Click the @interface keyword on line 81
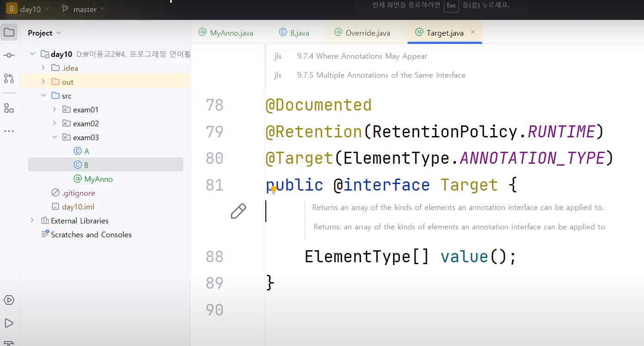644x346 pixels. (x=382, y=185)
